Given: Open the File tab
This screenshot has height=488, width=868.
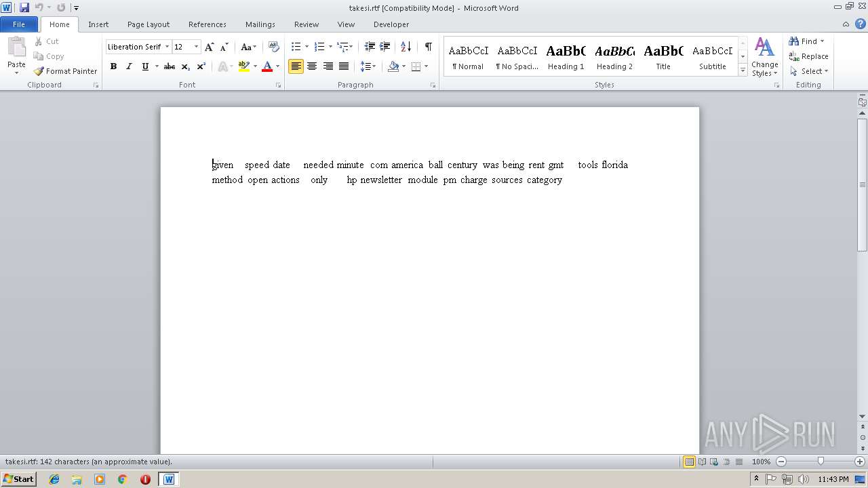Looking at the screenshot, I should [x=19, y=24].
